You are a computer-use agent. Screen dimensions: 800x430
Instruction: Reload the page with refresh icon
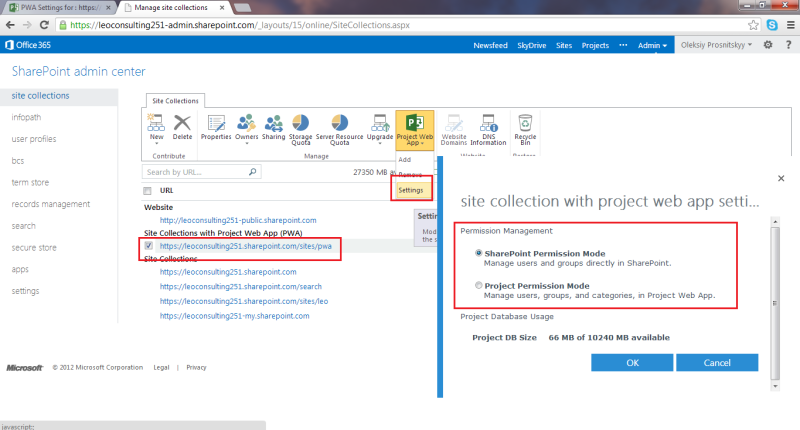pos(44,25)
